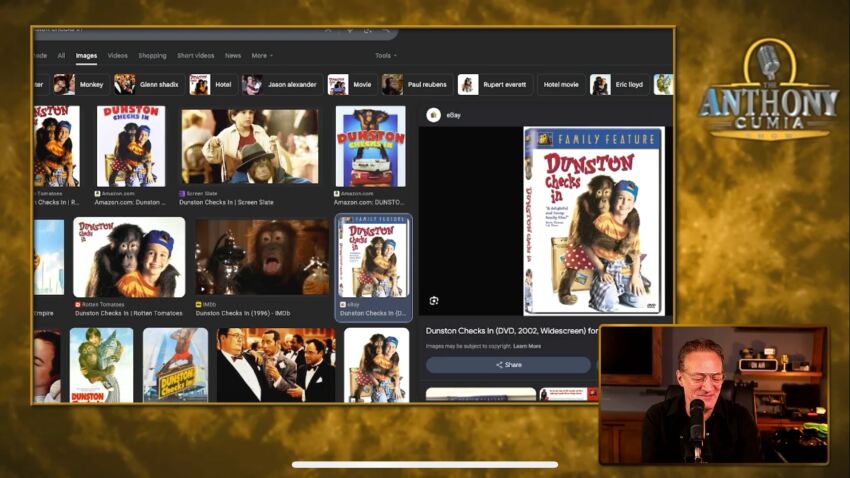Select the Jason alexander chip

[281, 85]
